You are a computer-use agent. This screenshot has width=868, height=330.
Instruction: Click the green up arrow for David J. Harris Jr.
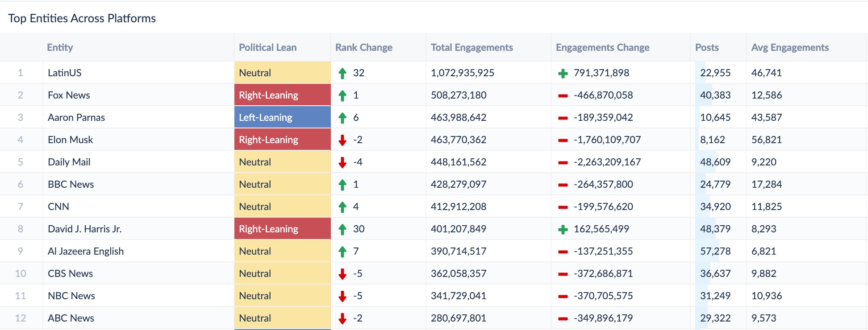point(342,229)
